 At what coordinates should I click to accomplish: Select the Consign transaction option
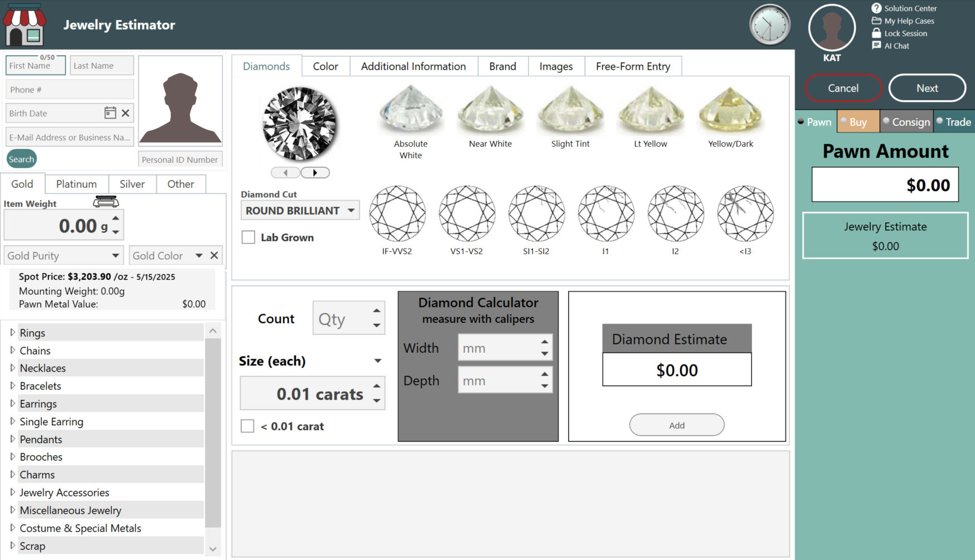coord(906,122)
